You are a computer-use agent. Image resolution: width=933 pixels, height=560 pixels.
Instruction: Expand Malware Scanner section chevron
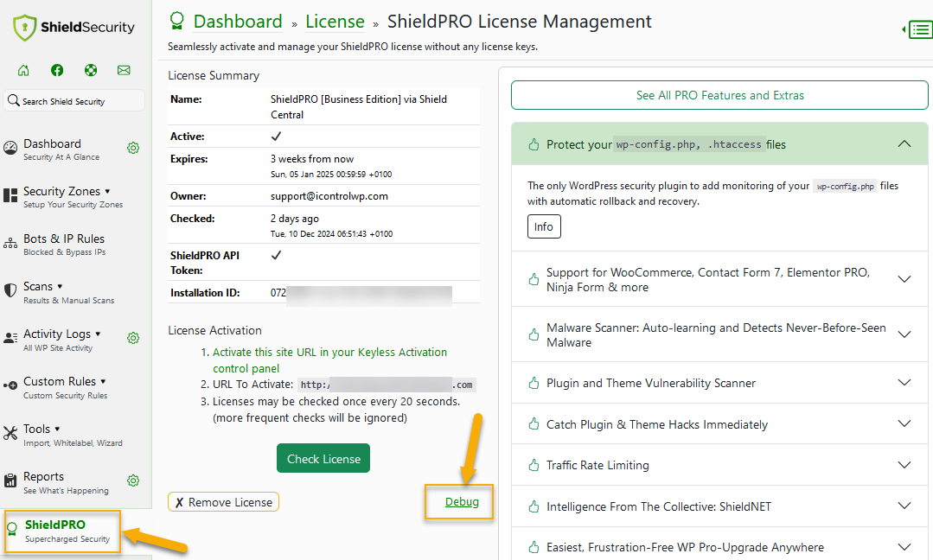(x=904, y=334)
